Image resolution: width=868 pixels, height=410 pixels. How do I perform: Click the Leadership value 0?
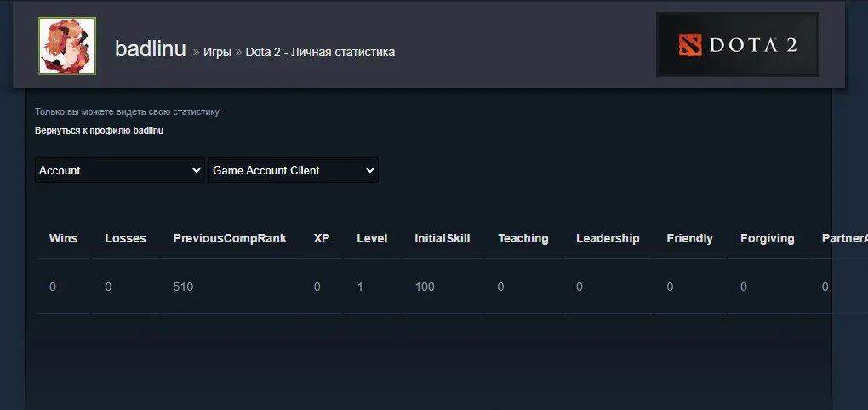(580, 287)
